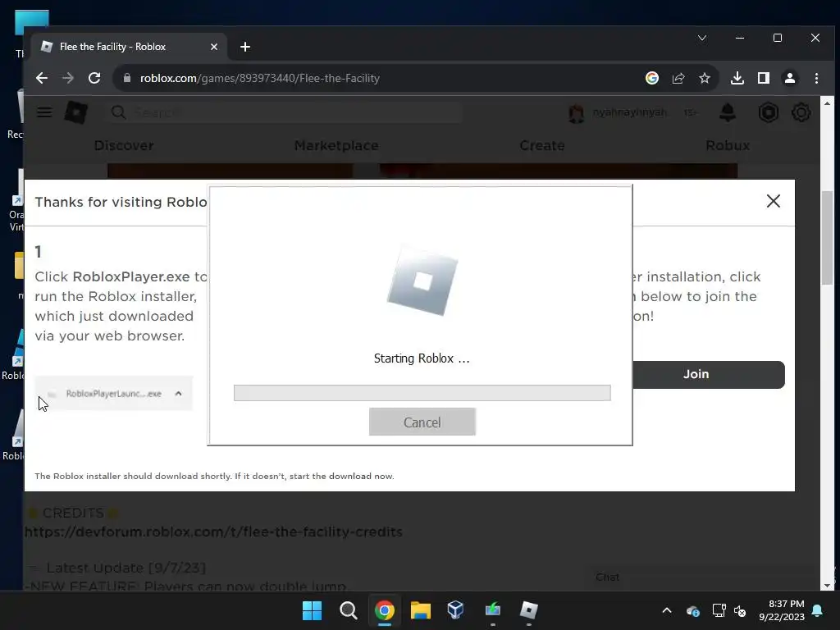
Task: Toggle the Chrome side panel
Action: (764, 78)
